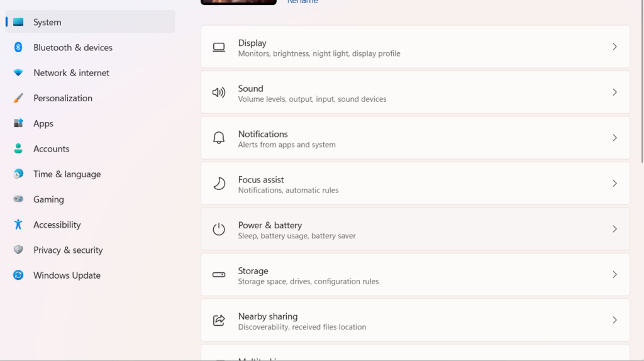Click the System monitor icon in sidebar
This screenshot has height=361, width=644.
18,22
